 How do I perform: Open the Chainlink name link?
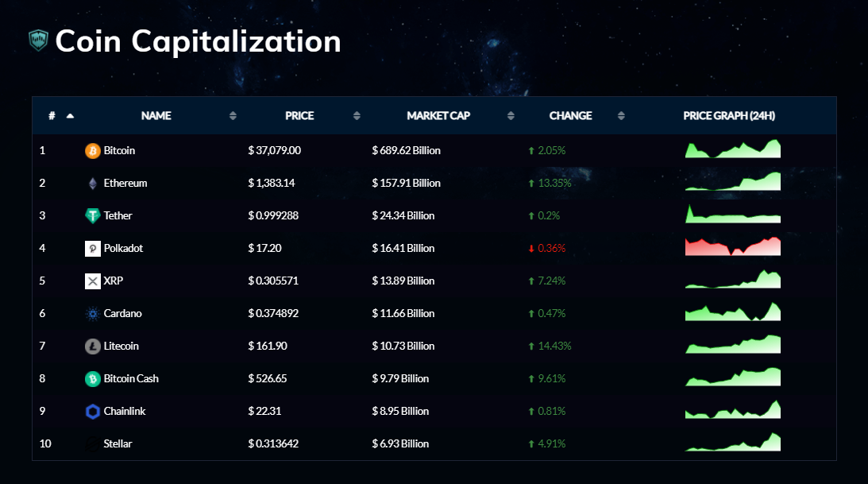tap(124, 412)
